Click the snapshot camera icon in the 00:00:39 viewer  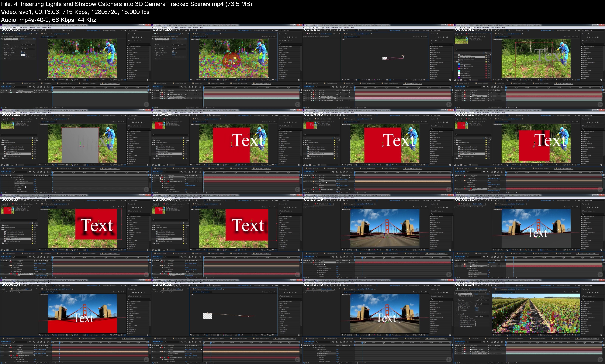click(x=67, y=80)
